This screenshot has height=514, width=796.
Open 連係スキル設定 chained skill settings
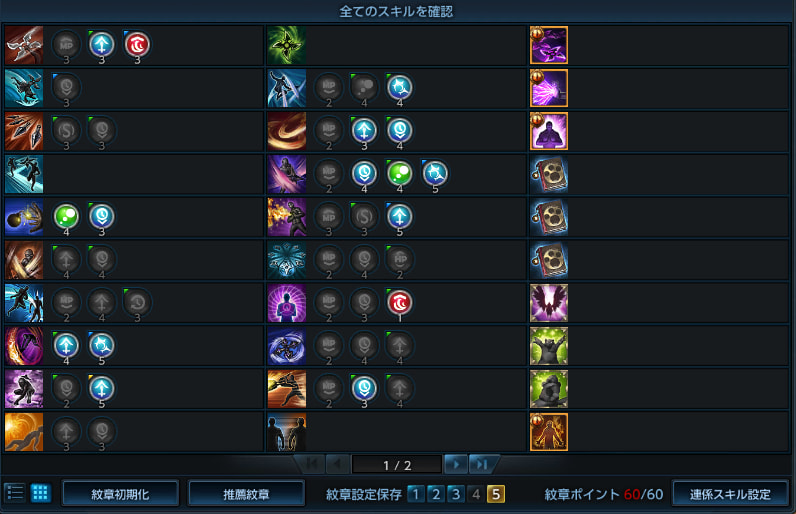730,494
